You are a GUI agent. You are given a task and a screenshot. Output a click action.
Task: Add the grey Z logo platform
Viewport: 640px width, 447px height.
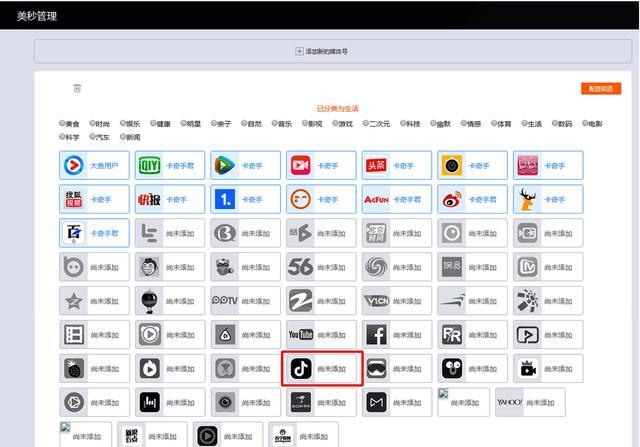click(321, 301)
